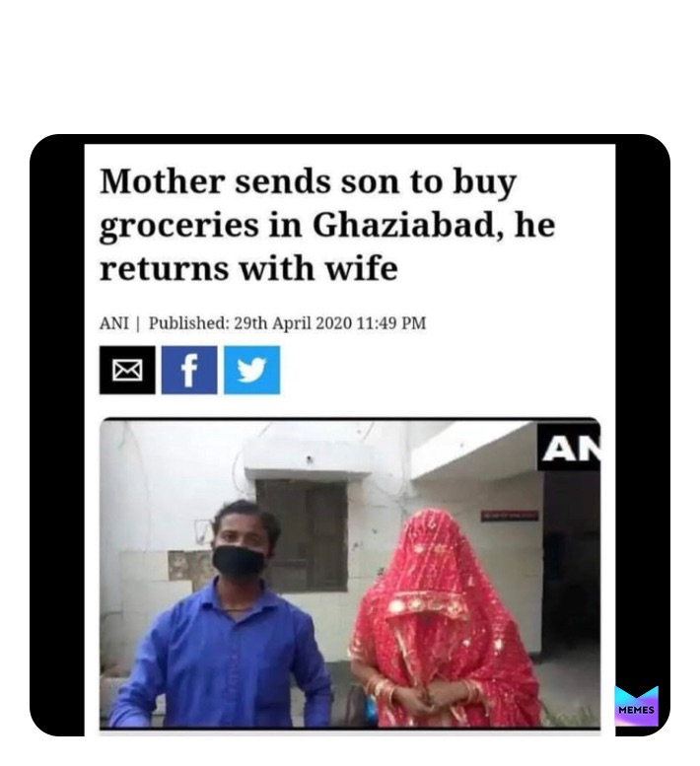Select the "returns with wife" headline line

pos(248,269)
